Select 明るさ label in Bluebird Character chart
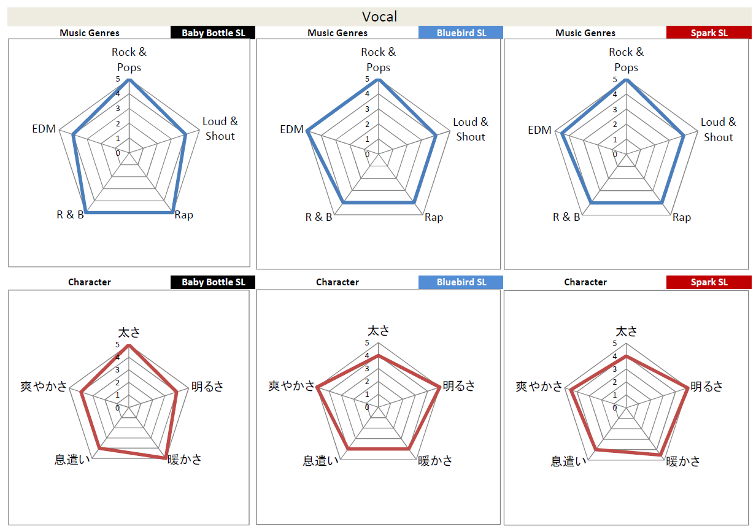 tap(459, 386)
